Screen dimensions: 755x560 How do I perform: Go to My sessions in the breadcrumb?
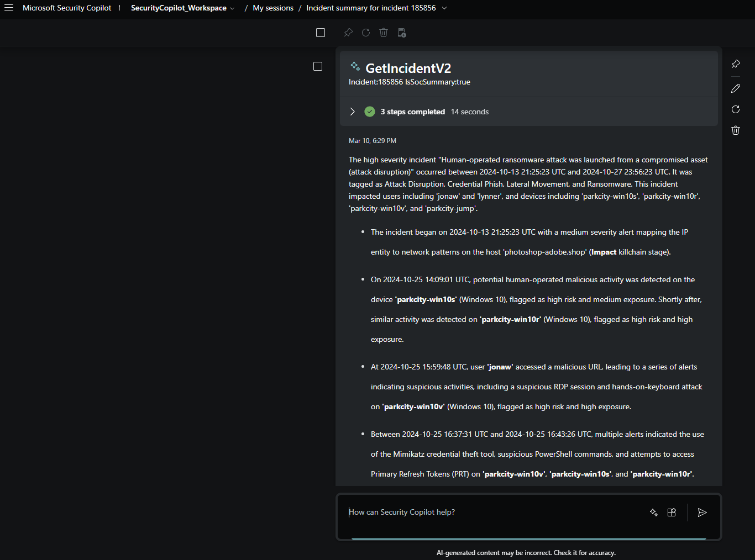273,8
